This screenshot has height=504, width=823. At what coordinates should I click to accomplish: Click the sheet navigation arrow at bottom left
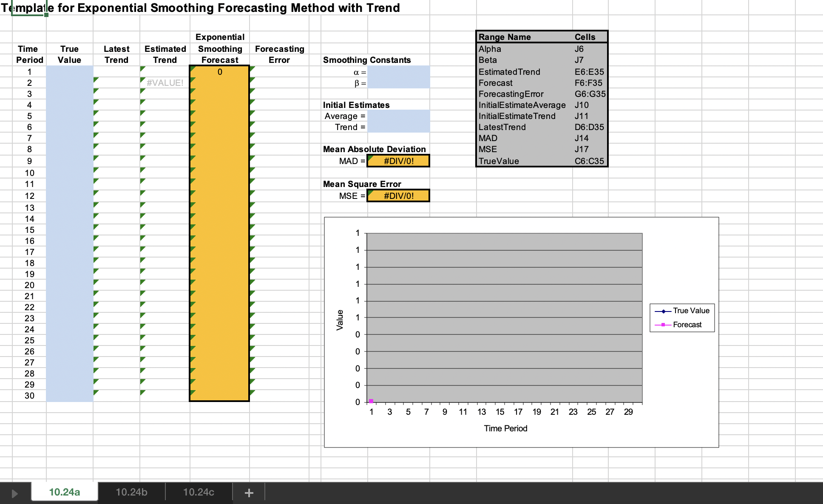[x=14, y=493]
